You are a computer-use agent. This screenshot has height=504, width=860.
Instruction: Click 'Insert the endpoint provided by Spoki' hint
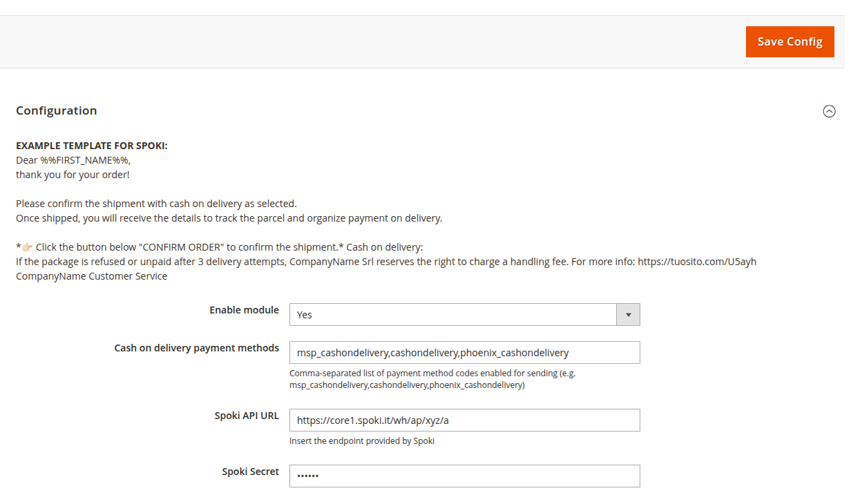tap(361, 440)
